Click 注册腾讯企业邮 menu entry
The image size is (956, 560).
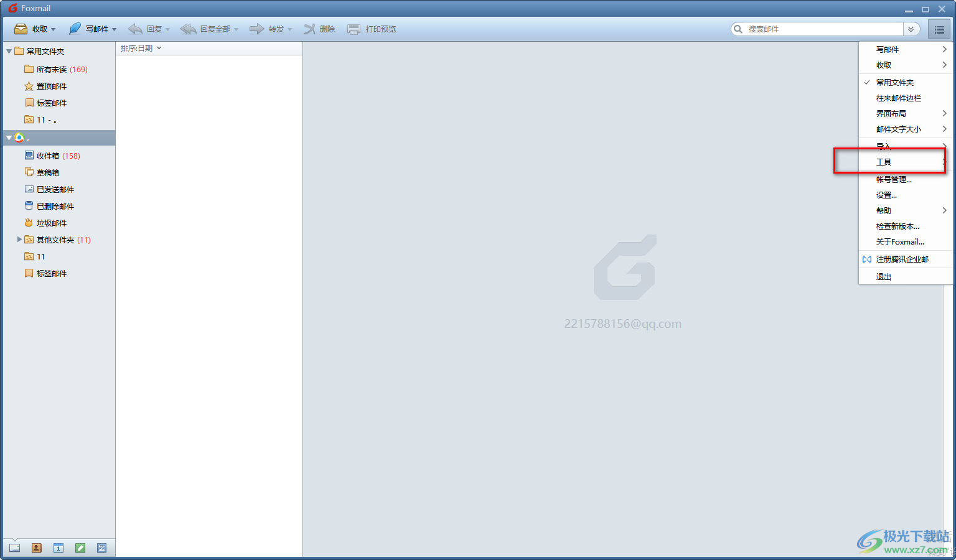point(906,259)
